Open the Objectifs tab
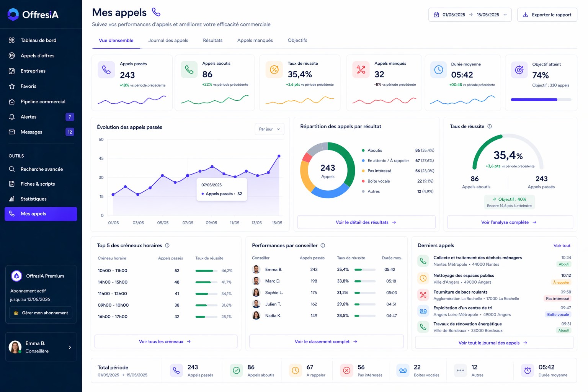 297,40
